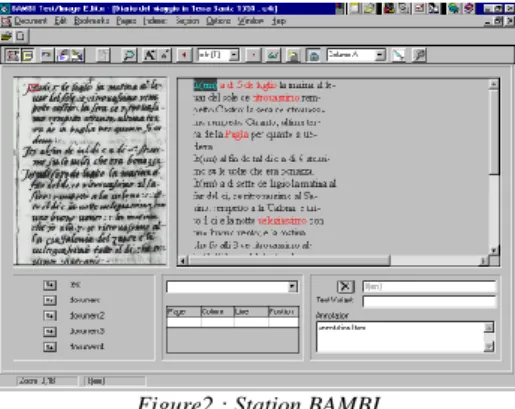Click the red word velezassimo in transcription
Screen dimensions: 515x409
[282, 221]
